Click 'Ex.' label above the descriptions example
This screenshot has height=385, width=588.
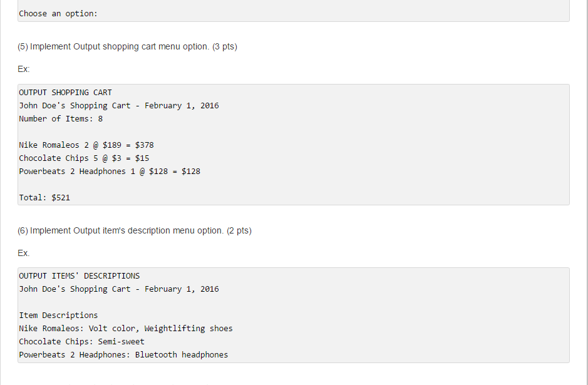click(24, 254)
